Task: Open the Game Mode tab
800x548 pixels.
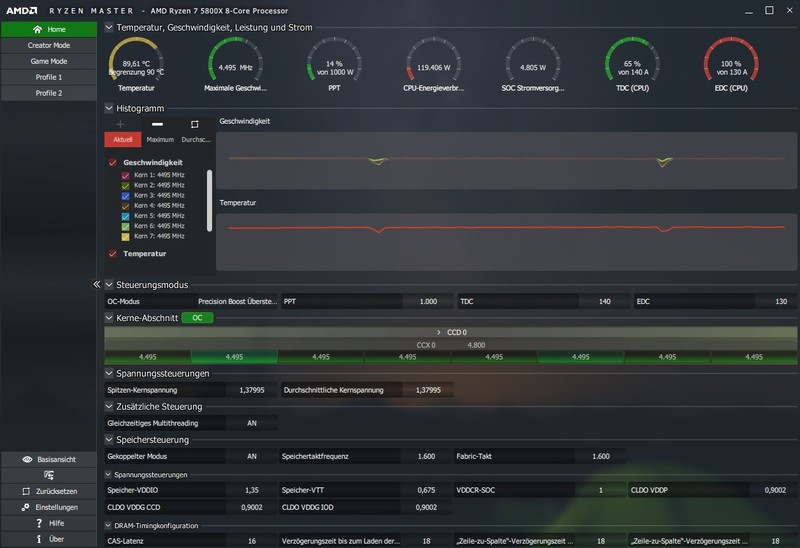Action: pos(49,61)
